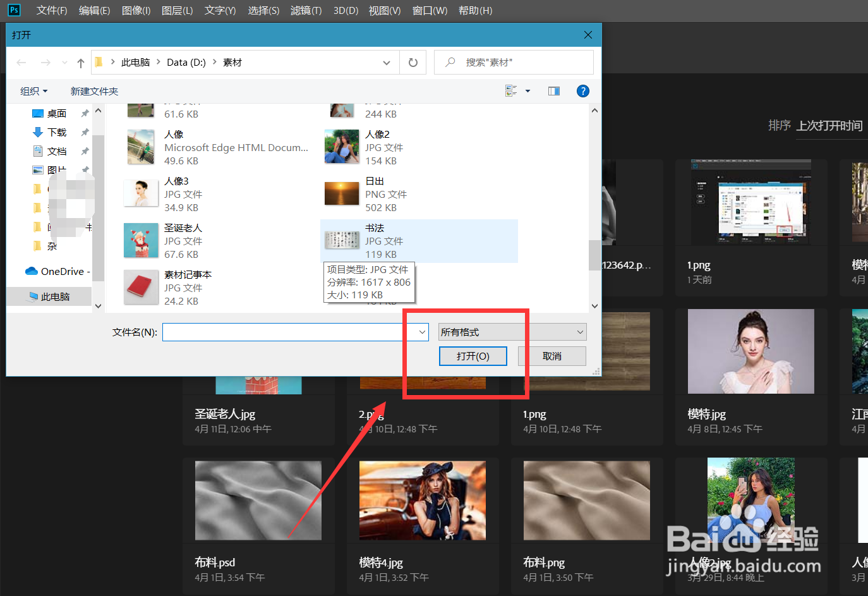Screen dimensions: 868x596
Task: Select the 人像2 JPG file
Action: point(419,147)
